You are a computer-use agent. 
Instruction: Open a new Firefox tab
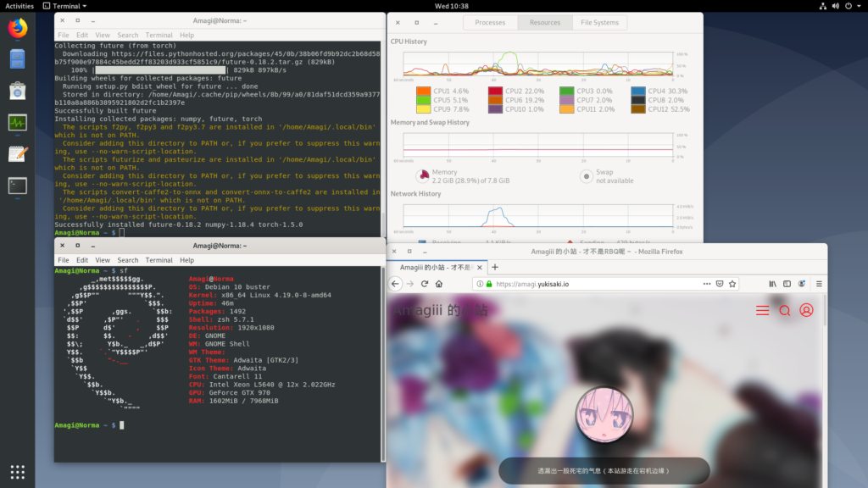(x=495, y=267)
